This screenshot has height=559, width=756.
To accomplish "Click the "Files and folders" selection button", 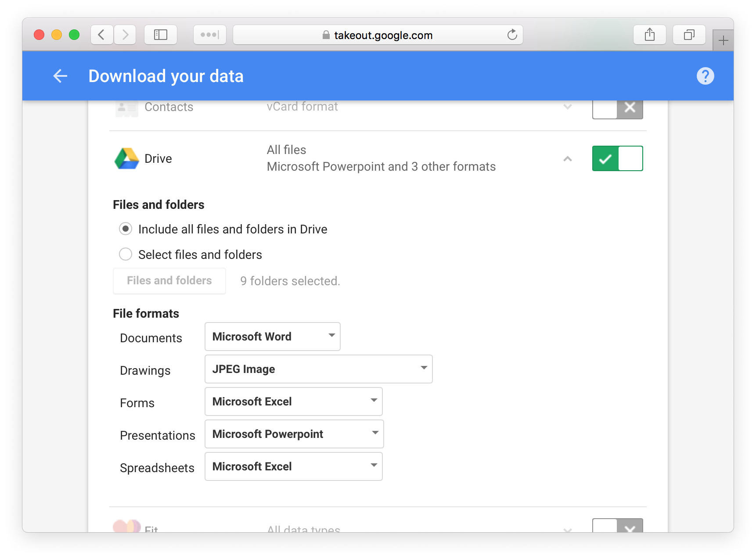I will pos(169,280).
